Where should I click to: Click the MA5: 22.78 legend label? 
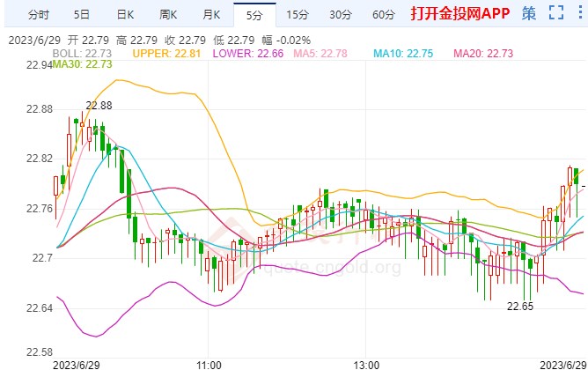tap(320, 53)
